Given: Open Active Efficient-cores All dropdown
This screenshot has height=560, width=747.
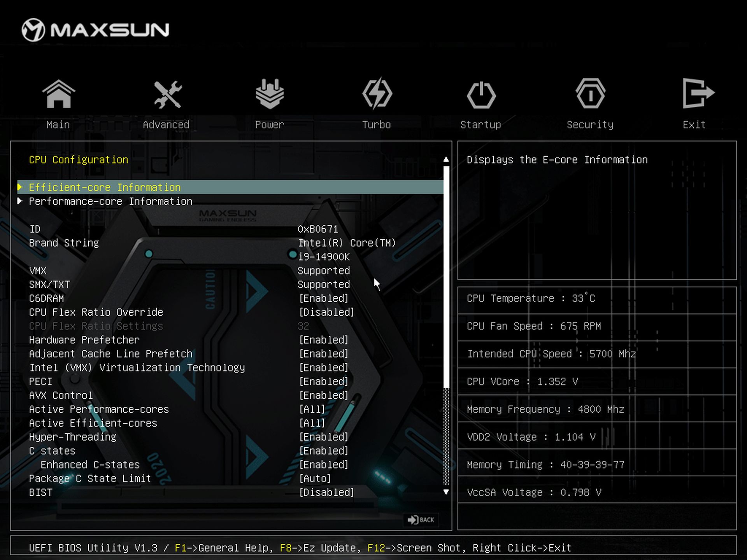Looking at the screenshot, I should [312, 423].
